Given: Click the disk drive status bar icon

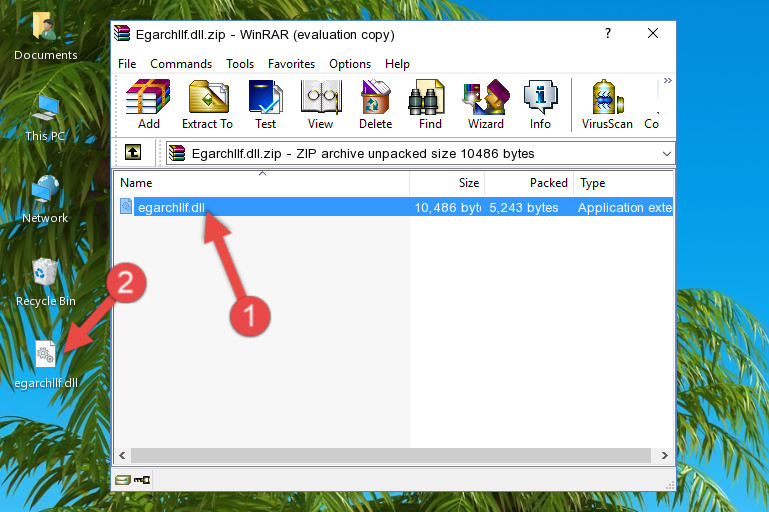Looking at the screenshot, I should click(x=123, y=480).
